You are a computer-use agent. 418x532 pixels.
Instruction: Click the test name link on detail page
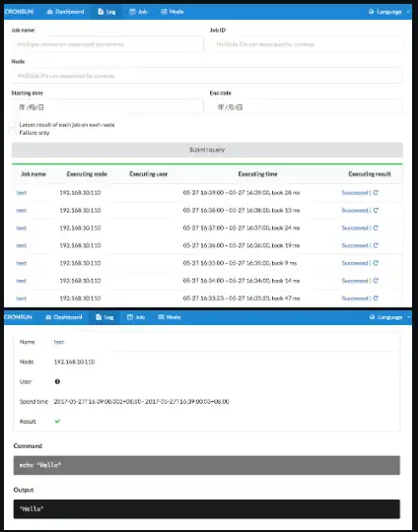click(59, 342)
